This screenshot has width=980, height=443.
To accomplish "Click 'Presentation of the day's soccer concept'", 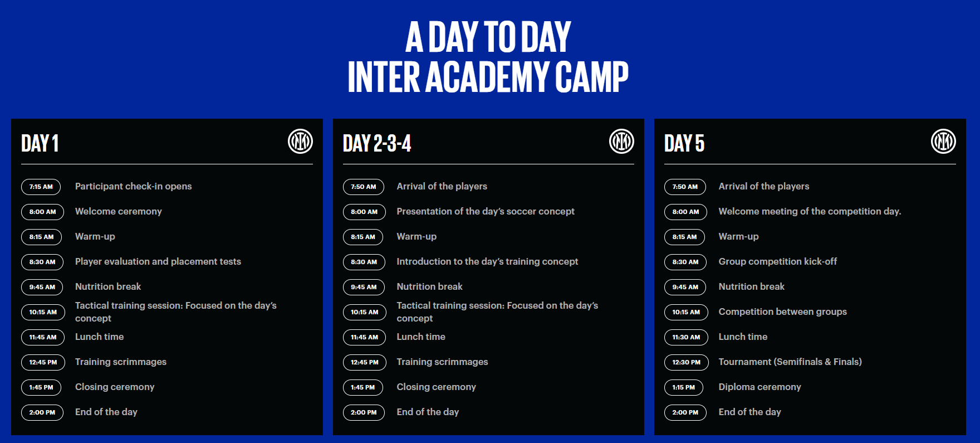I will tap(486, 211).
